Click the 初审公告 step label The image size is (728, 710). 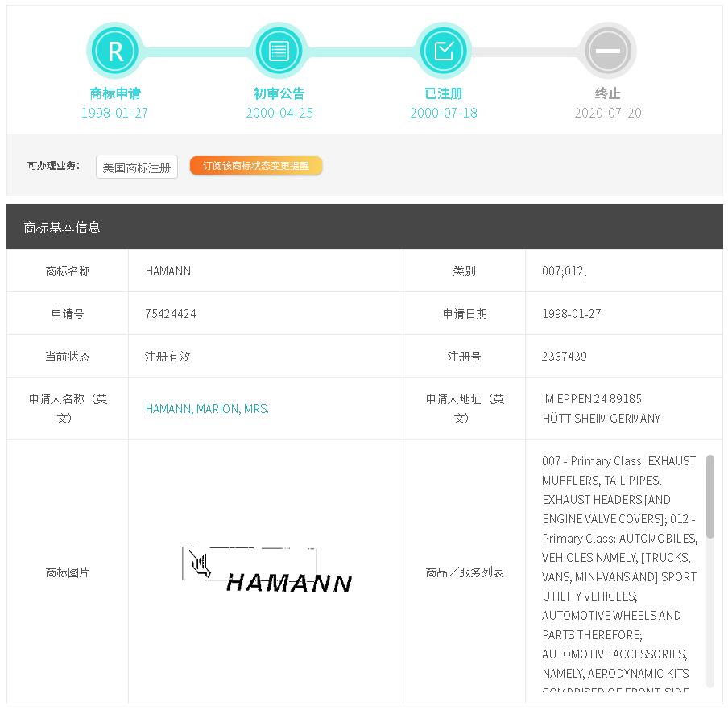click(x=279, y=93)
